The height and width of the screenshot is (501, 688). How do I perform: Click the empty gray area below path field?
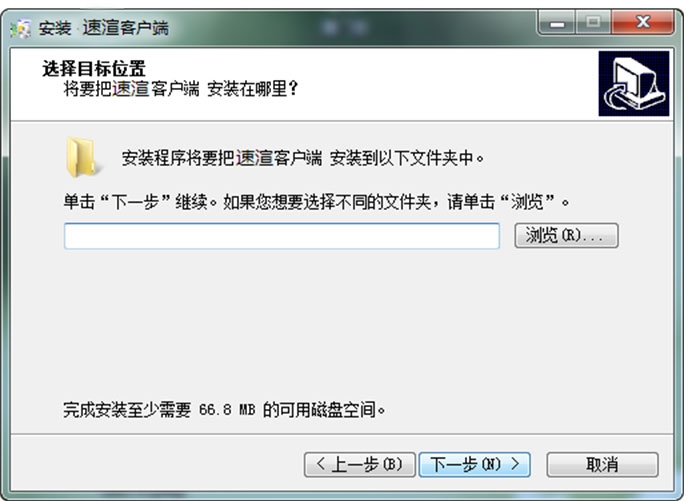342,325
